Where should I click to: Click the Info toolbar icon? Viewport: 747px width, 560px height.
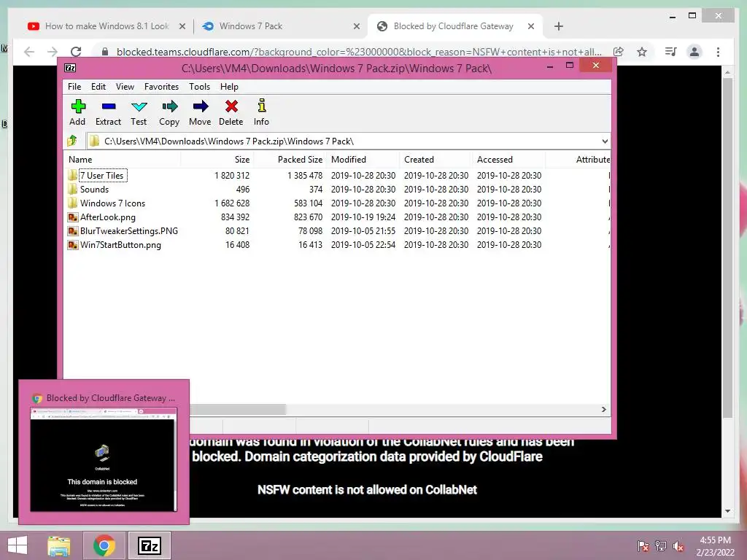[262, 105]
